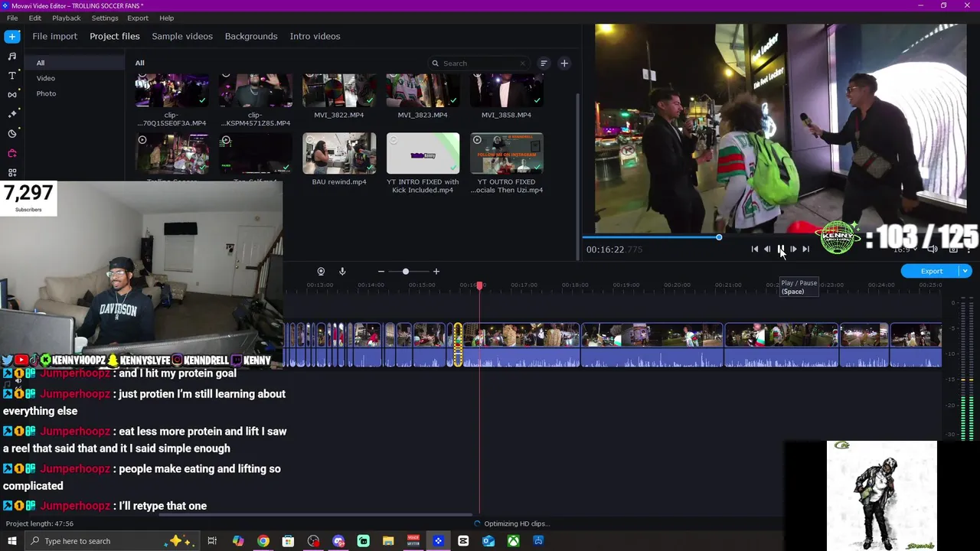Open the More tools grid icon
This screenshot has width=980, height=551.
click(x=12, y=173)
